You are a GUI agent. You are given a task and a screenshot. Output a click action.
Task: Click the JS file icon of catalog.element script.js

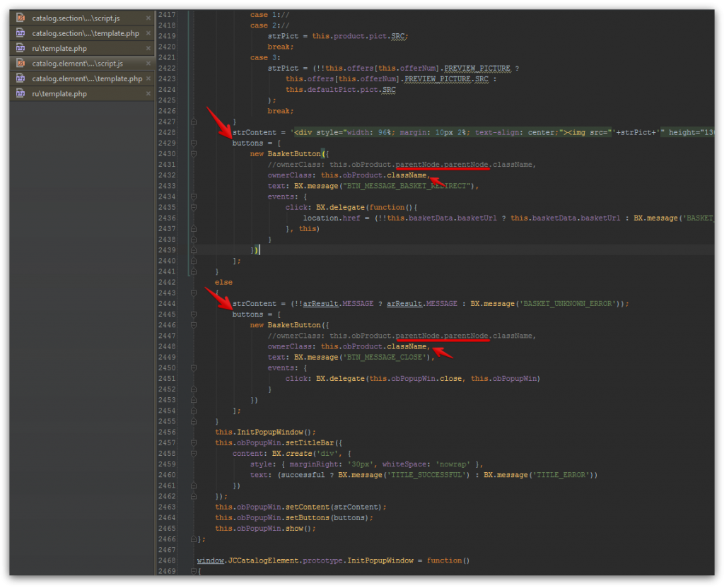21,63
